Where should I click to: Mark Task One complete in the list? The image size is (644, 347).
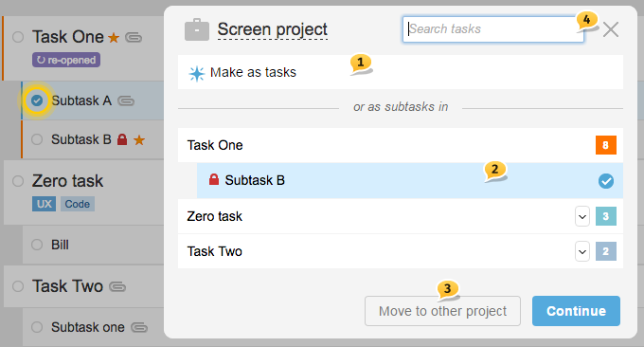pyautogui.click(x=18, y=37)
